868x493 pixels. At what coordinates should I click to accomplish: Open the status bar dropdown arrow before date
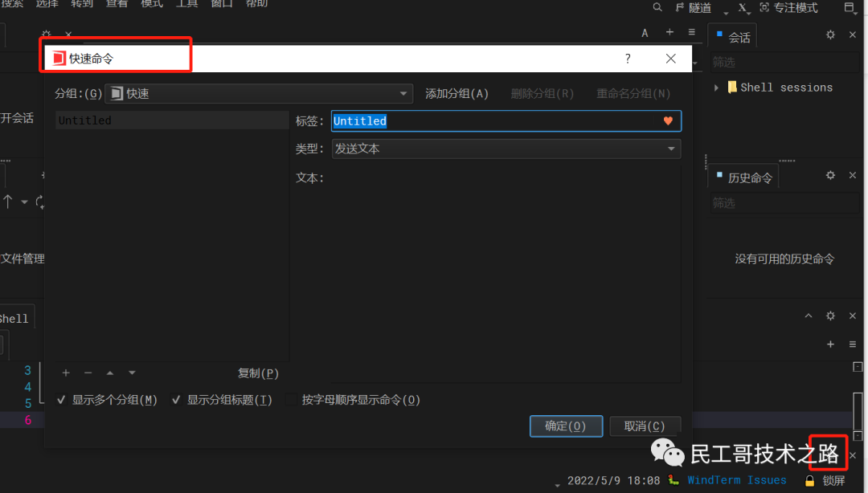point(558,485)
